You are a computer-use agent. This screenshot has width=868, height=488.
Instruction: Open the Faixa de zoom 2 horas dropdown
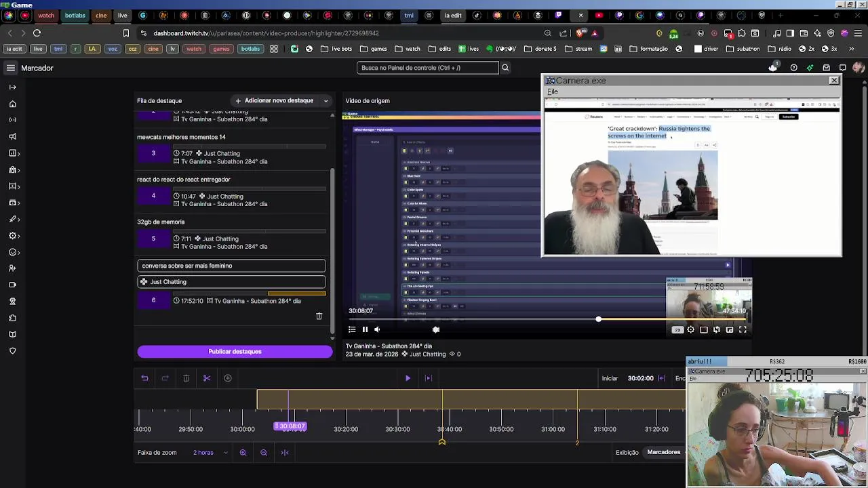coord(210,453)
